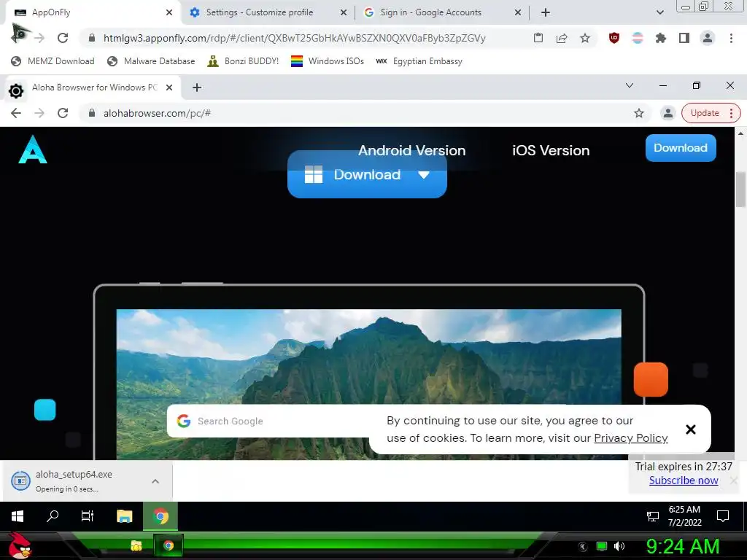The height and width of the screenshot is (560, 747).
Task: Reload the outer AppOnFly browser page
Action: [63, 38]
